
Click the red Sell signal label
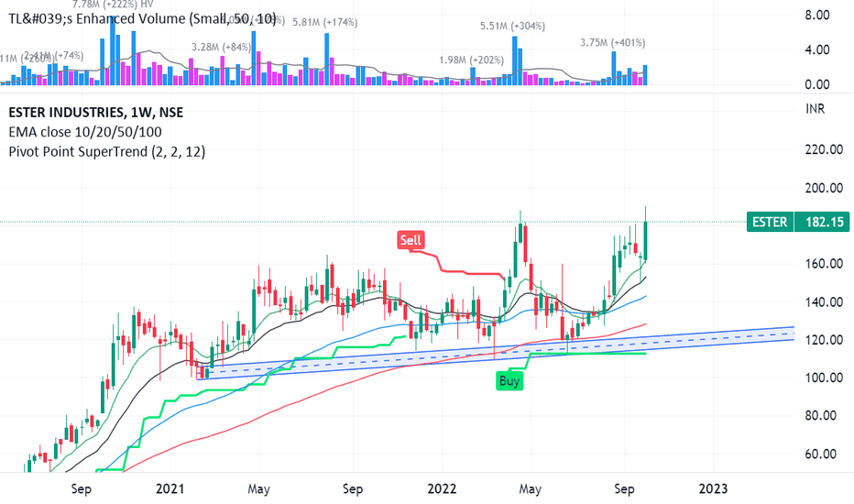pos(411,240)
